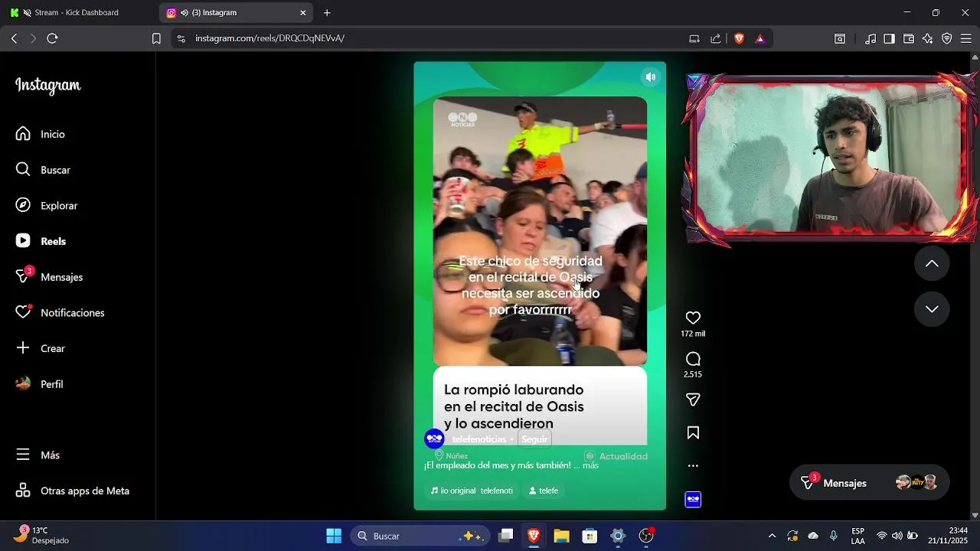Open Task View on taskbar

(x=505, y=536)
